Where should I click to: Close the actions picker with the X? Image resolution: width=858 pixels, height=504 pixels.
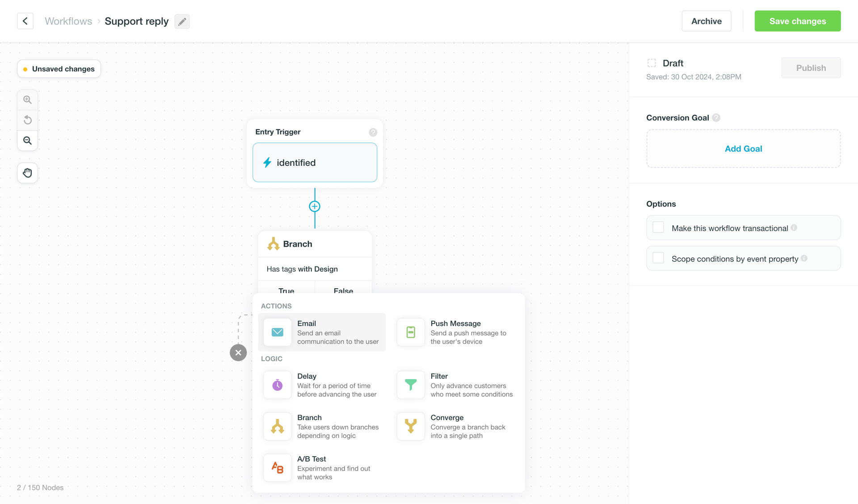[x=238, y=353]
